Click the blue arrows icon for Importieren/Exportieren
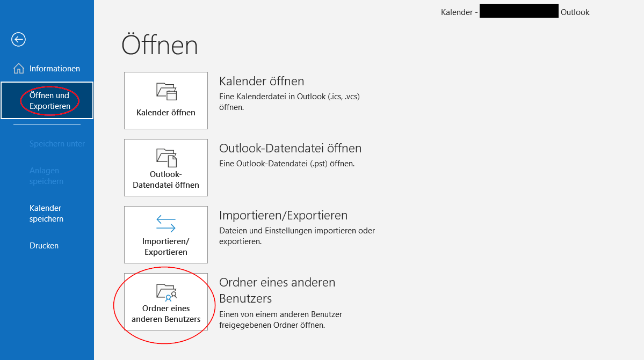644x360 pixels. click(165, 224)
